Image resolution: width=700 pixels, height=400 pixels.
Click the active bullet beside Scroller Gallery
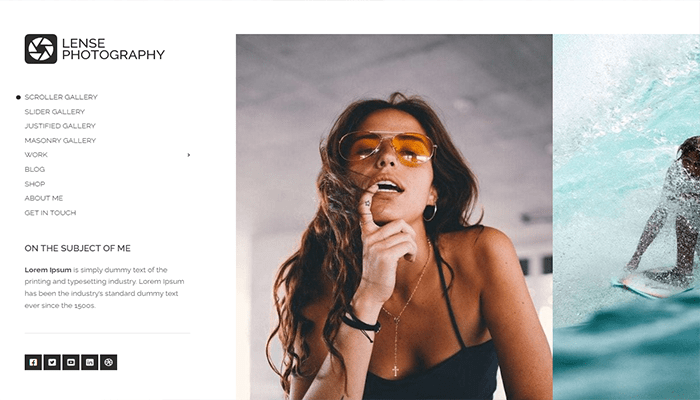pyautogui.click(x=18, y=97)
